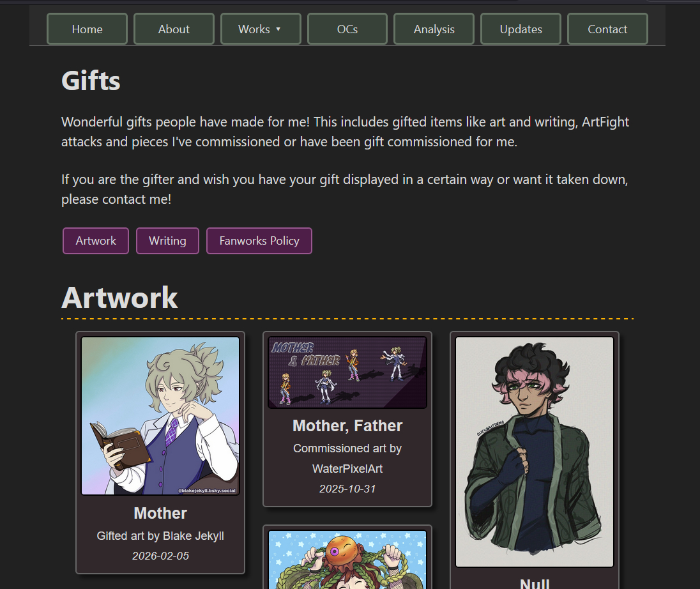This screenshot has height=589, width=700.
Task: View the Null character portrait image
Action: (x=535, y=452)
